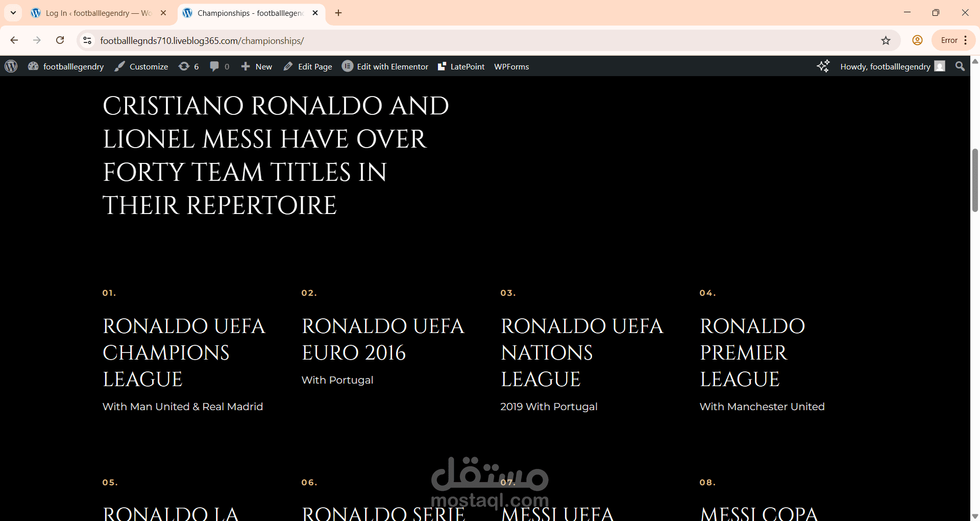
Task: Click the page scrollbar thumb
Action: (975, 180)
